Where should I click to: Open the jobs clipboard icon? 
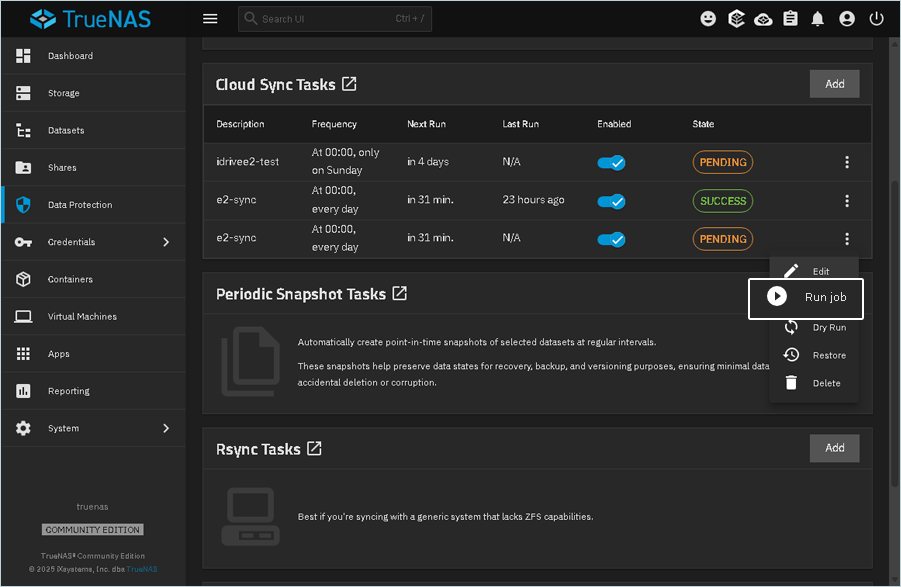(791, 19)
